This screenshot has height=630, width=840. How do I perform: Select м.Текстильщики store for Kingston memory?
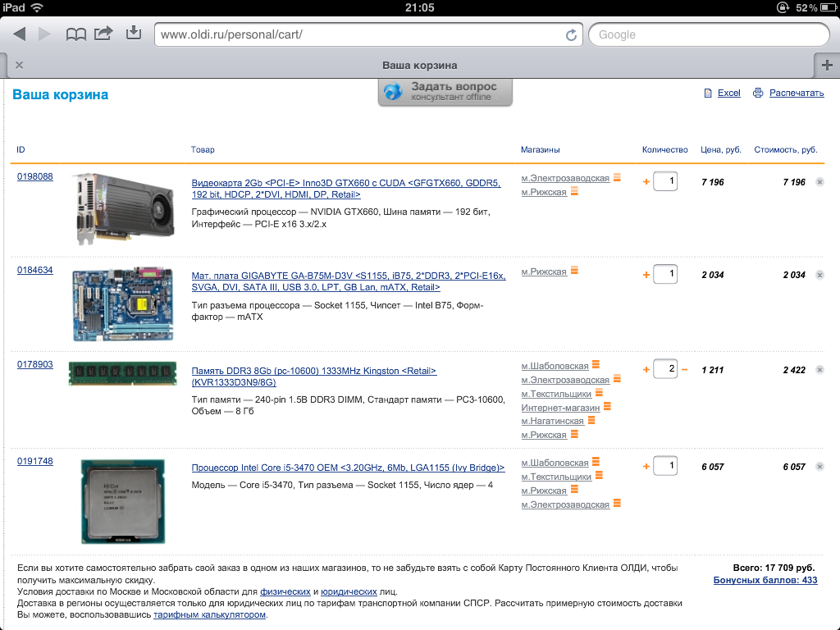click(557, 394)
